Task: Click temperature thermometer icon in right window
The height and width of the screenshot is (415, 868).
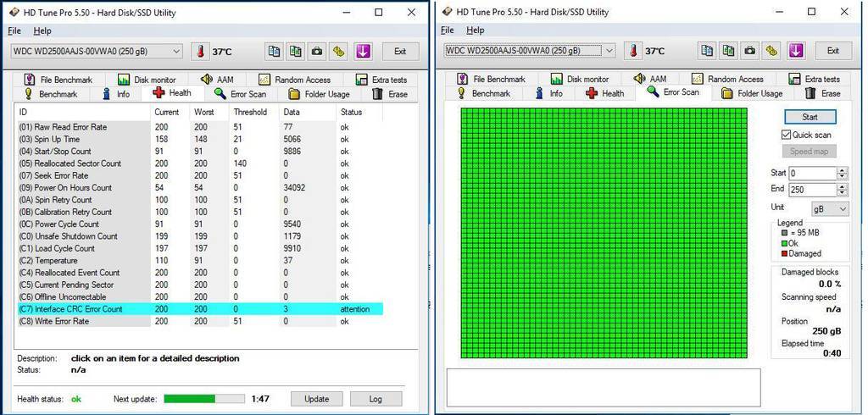Action: click(632, 51)
